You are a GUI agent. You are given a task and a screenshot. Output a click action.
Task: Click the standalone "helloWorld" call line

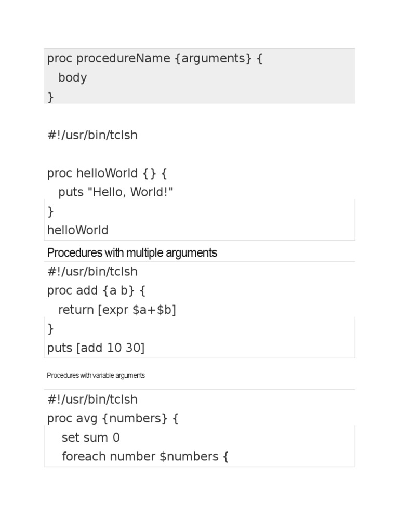pyautogui.click(x=78, y=230)
